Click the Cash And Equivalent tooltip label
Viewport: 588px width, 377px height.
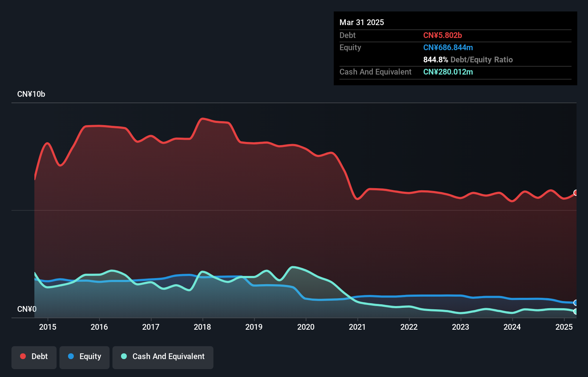pyautogui.click(x=375, y=72)
